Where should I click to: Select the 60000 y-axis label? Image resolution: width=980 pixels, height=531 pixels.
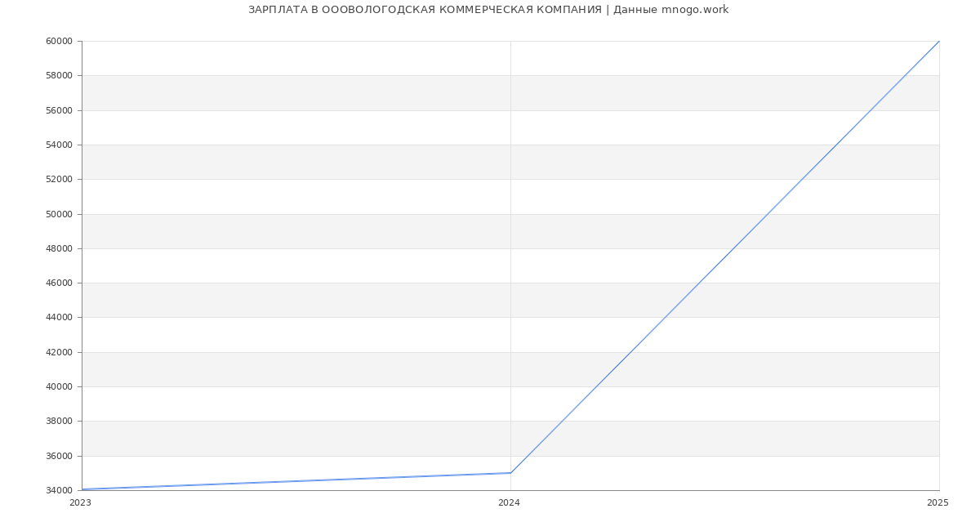59,41
